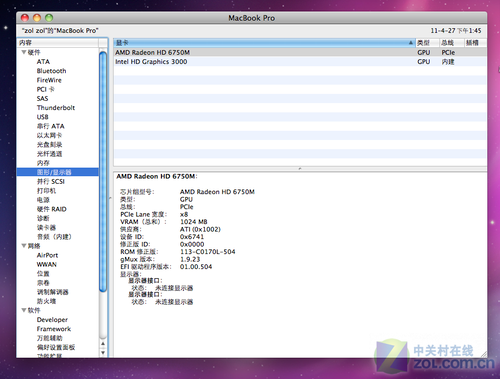The height and width of the screenshot is (379, 500).
Task: Open the FireWire entry
Action: pos(49,80)
